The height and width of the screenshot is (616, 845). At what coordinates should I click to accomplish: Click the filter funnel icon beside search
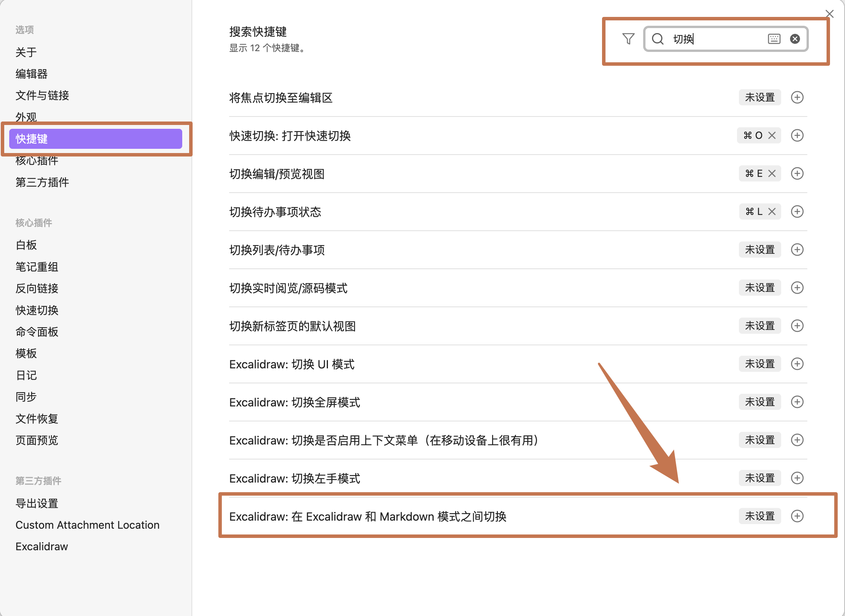628,39
